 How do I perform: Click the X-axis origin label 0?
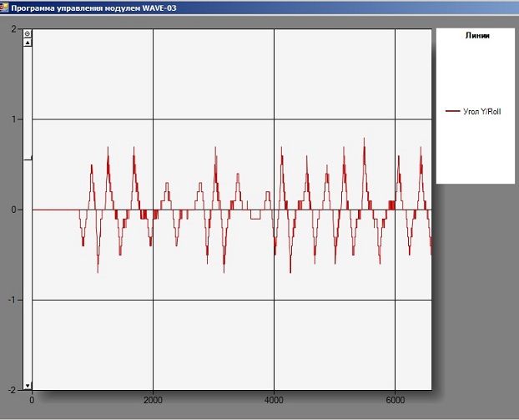click(x=32, y=400)
